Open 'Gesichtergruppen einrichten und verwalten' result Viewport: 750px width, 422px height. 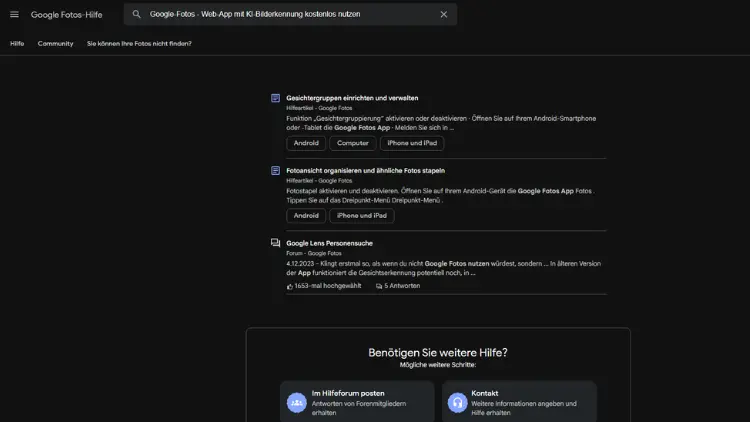tap(352, 98)
